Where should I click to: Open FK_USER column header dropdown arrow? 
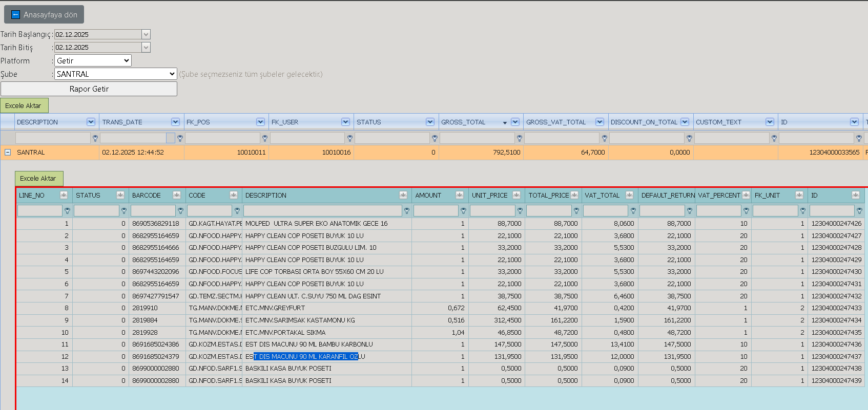coord(346,122)
